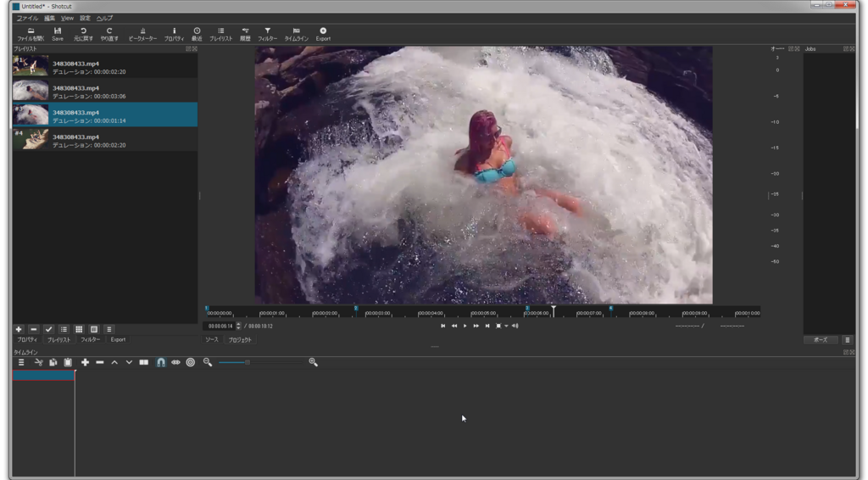Click the paste clipboard icon in the timeline toolbar

tap(68, 362)
